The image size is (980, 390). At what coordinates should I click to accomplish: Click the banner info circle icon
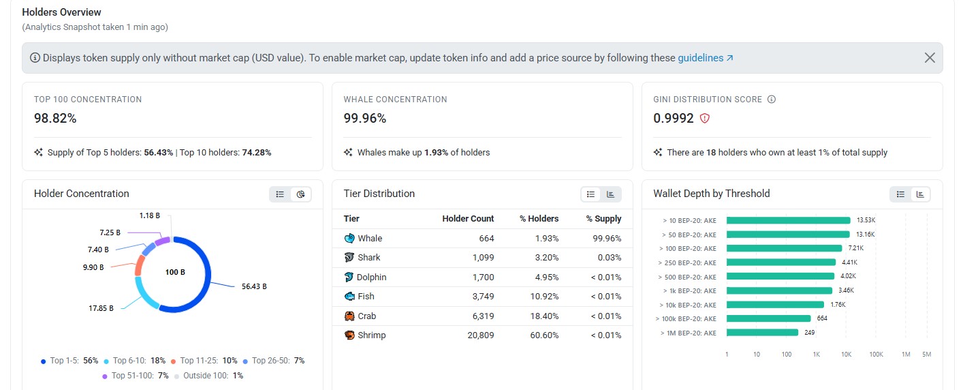35,58
